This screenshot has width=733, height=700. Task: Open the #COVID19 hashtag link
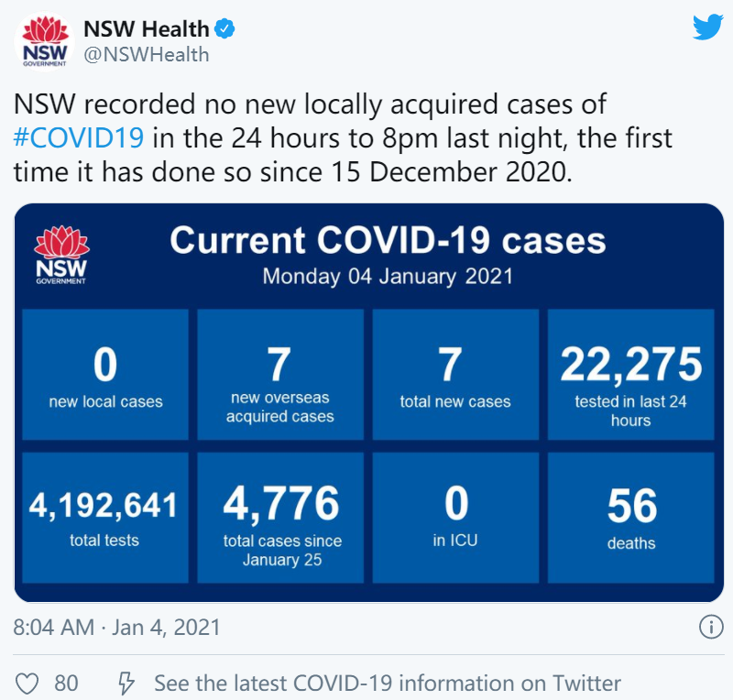pyautogui.click(x=79, y=138)
